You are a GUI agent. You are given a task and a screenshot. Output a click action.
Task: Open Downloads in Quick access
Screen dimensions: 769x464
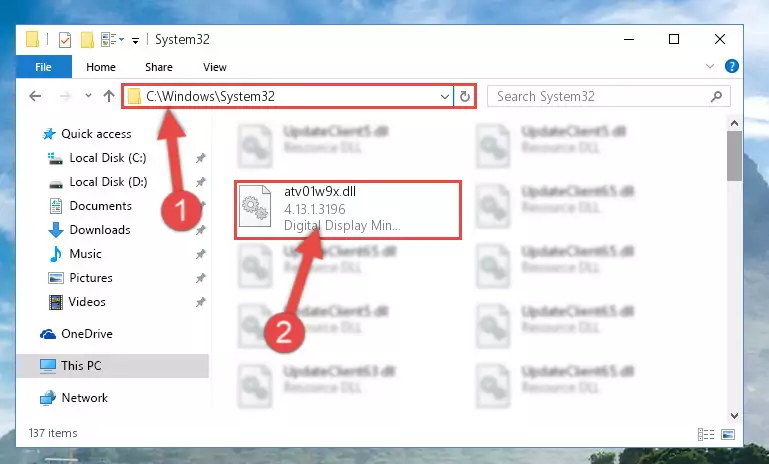pyautogui.click(x=100, y=230)
